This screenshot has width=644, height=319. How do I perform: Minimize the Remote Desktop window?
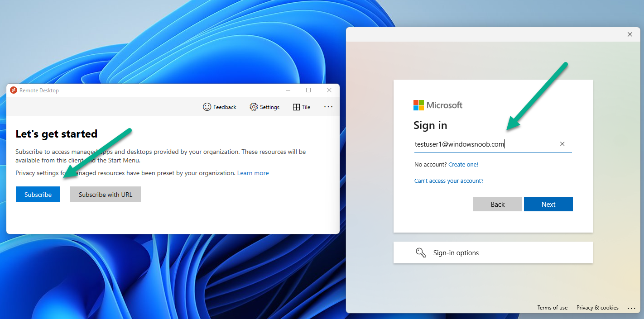(x=288, y=90)
